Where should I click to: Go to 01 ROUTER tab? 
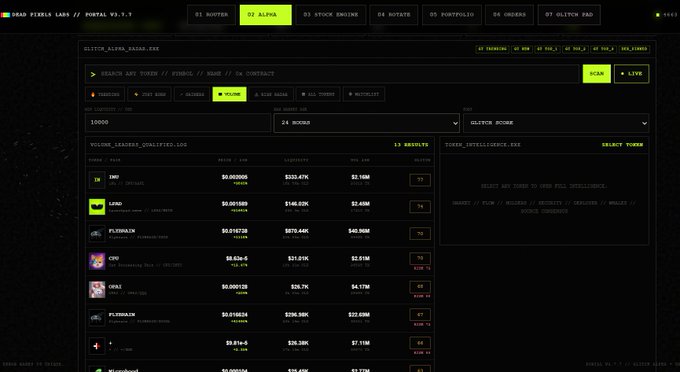211,15
